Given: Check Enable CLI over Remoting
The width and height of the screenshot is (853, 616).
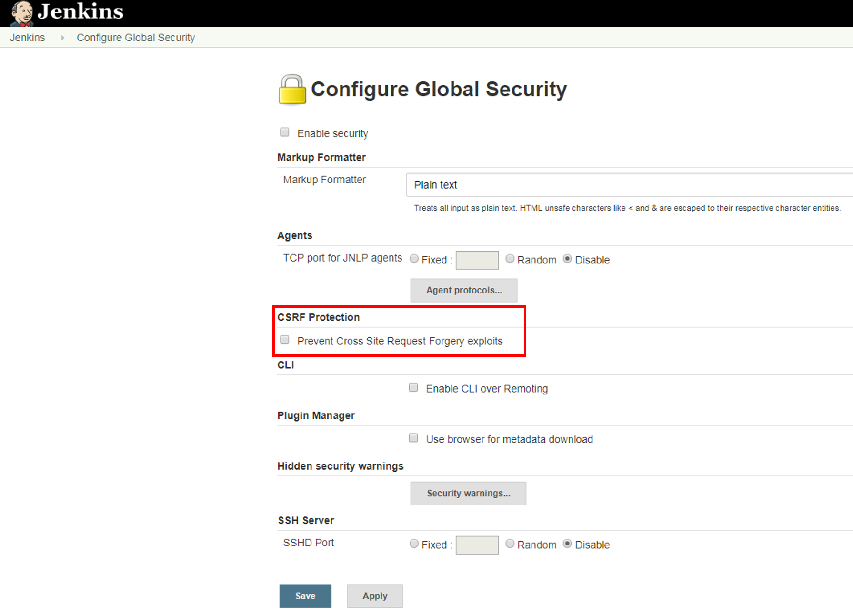Looking at the screenshot, I should pyautogui.click(x=413, y=387).
